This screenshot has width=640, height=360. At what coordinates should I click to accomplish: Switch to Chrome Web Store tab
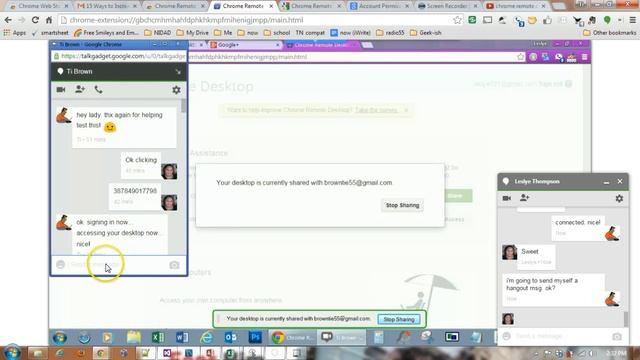[38, 6]
